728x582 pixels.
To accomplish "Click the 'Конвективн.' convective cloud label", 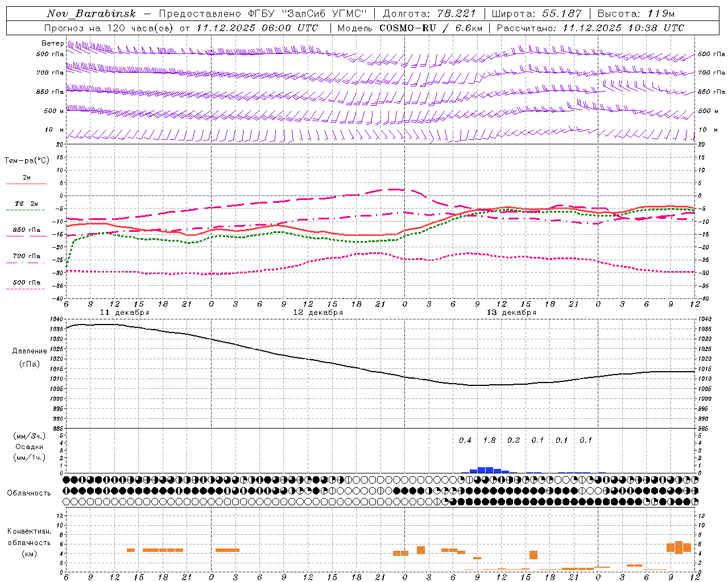I will click(30, 531).
